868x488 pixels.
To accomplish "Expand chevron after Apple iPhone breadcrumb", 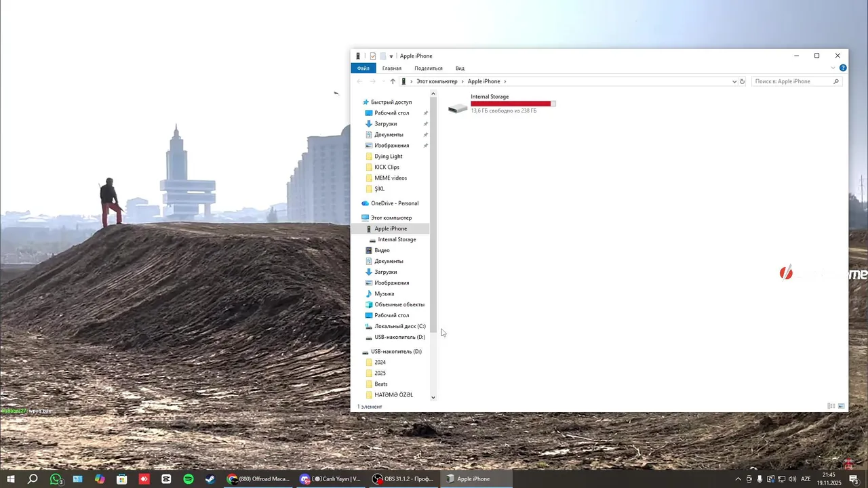I will coord(505,81).
